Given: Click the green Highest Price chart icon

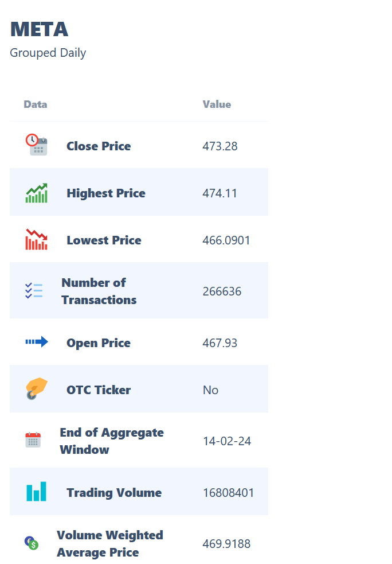Looking at the screenshot, I should 36,193.
